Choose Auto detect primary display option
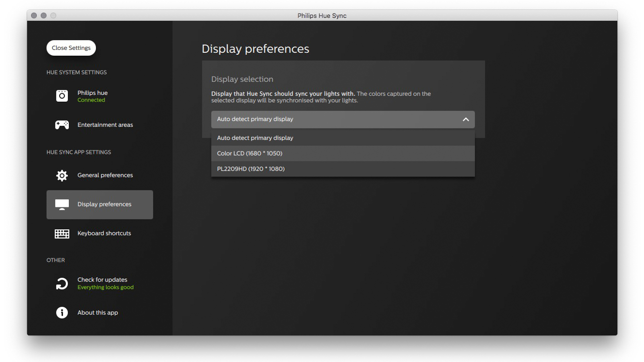Viewport: 644px width, 362px height. point(343,138)
